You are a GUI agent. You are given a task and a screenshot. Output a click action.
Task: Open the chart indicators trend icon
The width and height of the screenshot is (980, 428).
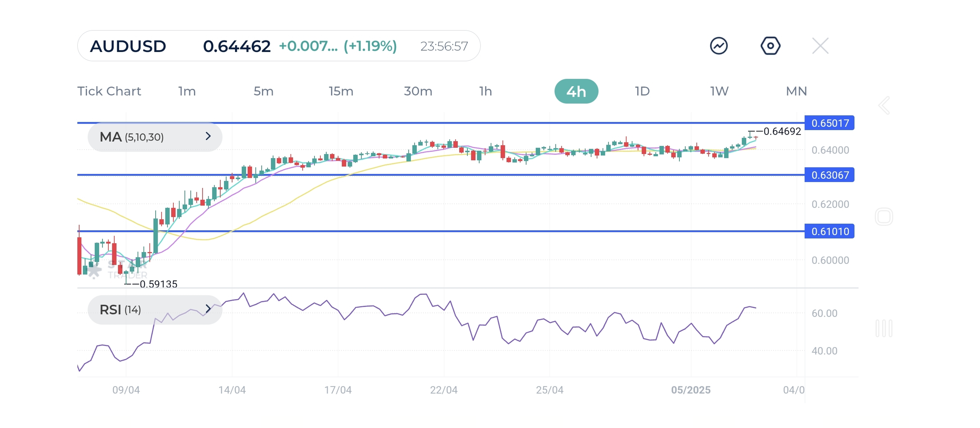719,46
